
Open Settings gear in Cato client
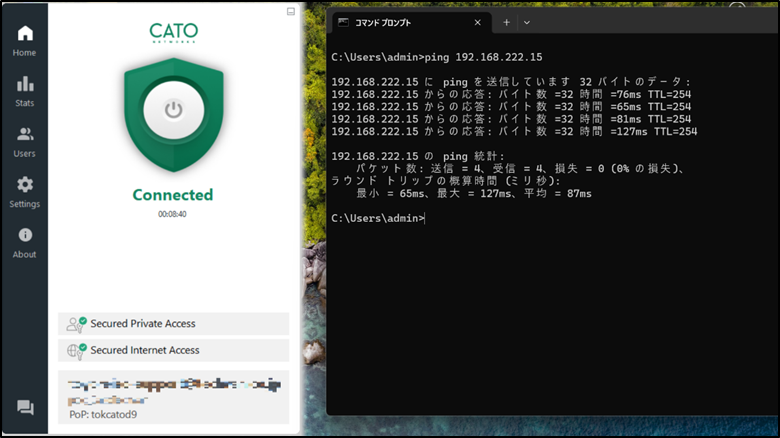tap(24, 192)
